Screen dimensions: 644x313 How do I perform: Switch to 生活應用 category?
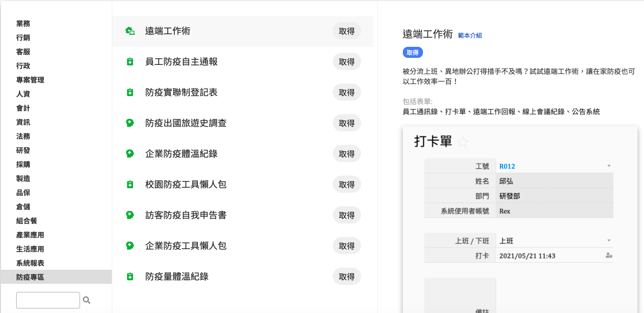click(30, 249)
